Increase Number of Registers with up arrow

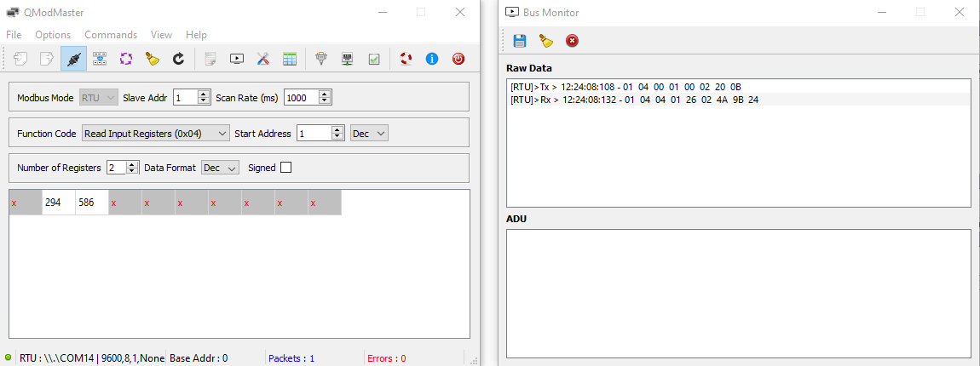pyautogui.click(x=132, y=164)
